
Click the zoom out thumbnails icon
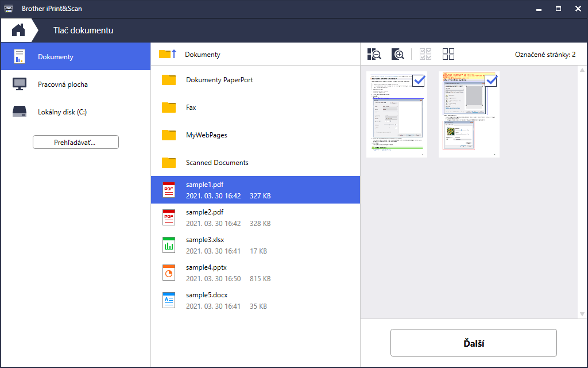point(374,55)
